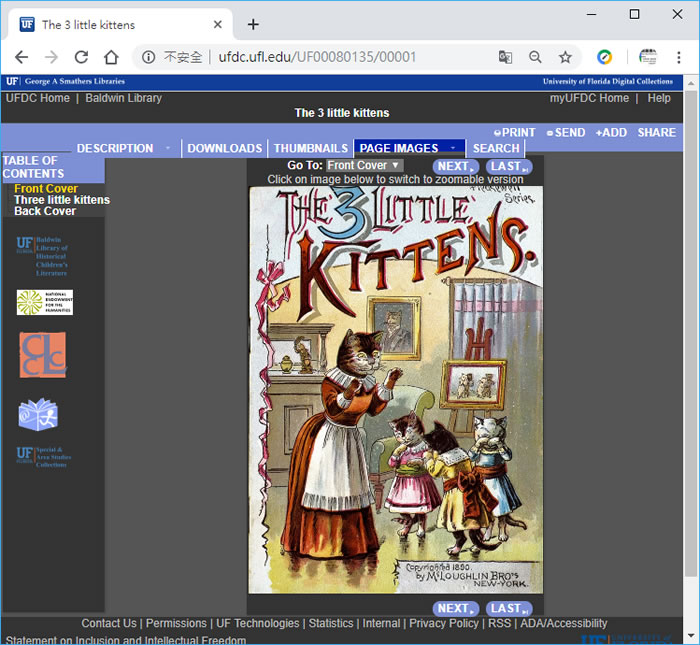Screen dimensions: 700x645
Task: Open Internal footer link
Action: 381,623
